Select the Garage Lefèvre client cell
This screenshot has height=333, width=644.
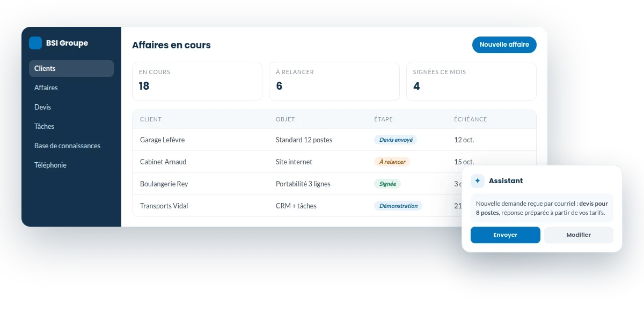(162, 140)
